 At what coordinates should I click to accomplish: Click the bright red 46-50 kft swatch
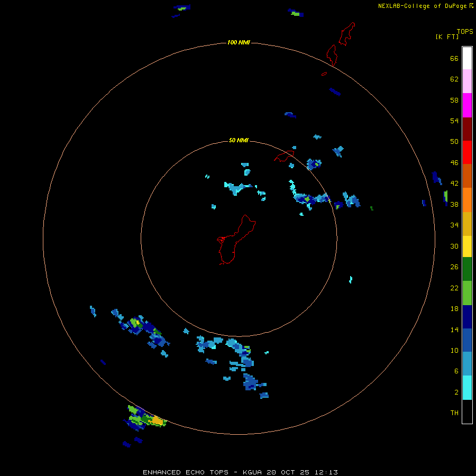click(467, 152)
